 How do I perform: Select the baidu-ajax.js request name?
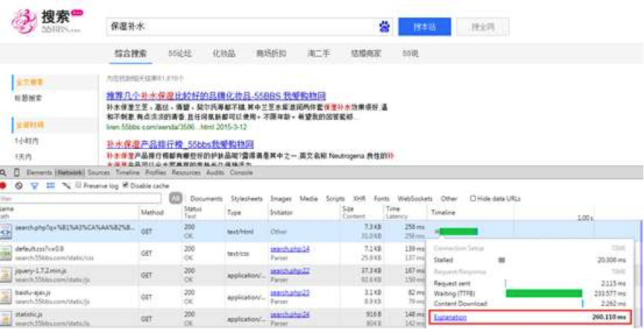[x=33, y=293]
